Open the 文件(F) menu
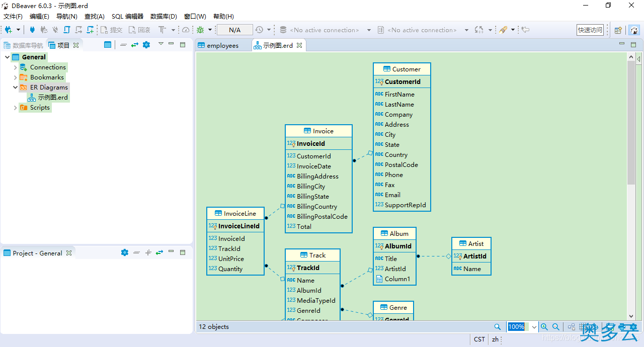 [13, 17]
